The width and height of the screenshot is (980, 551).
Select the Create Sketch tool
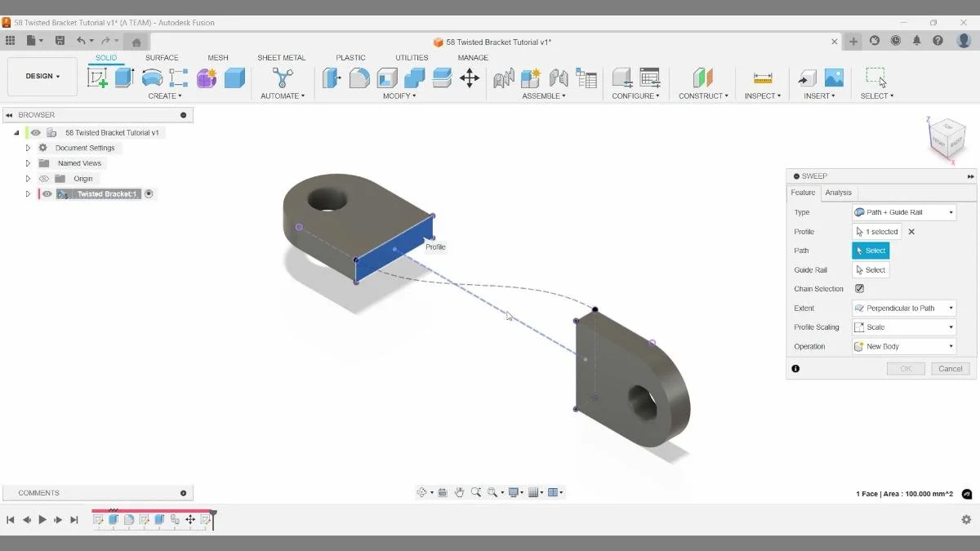tap(98, 78)
